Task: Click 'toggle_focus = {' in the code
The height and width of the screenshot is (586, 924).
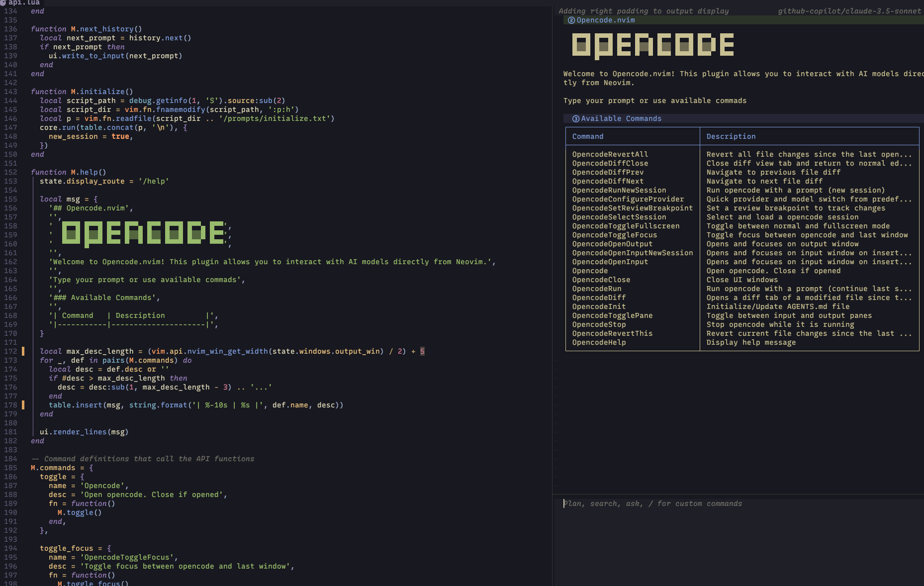Action: pos(76,548)
